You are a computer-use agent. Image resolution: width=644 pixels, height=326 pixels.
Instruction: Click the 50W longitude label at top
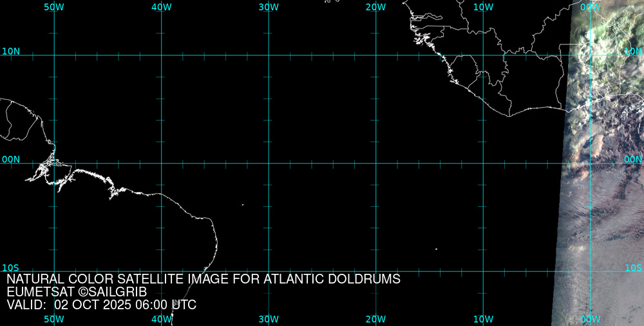click(54, 6)
